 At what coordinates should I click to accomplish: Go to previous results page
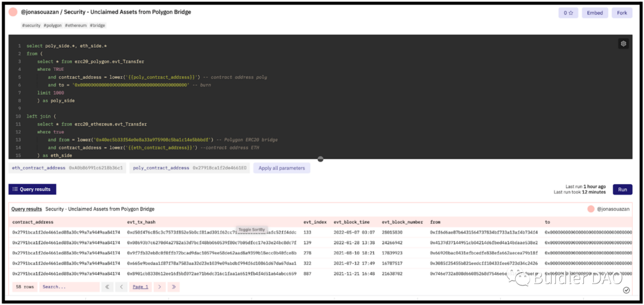(x=122, y=287)
